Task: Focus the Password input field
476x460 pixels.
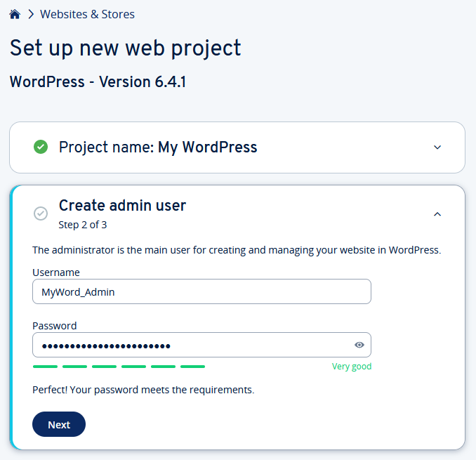Action: [x=190, y=345]
